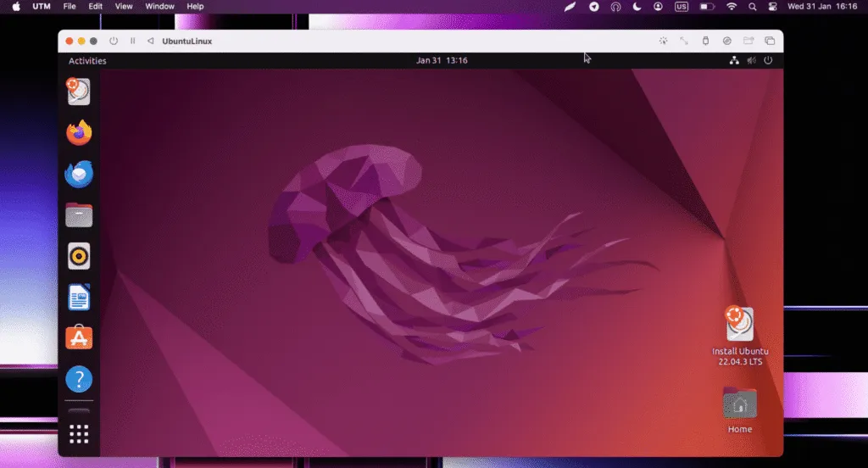
Task: Open Ubuntu Software store icon
Action: point(79,337)
